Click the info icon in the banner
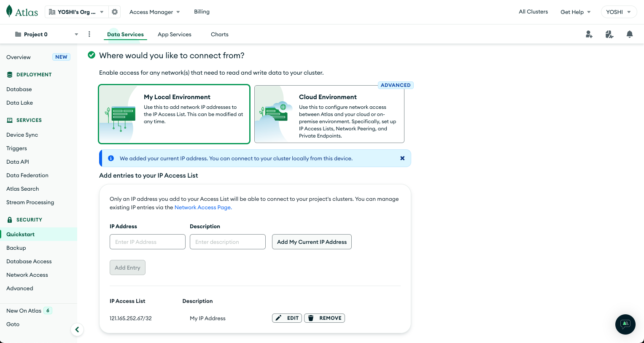This screenshot has height=343, width=644. [x=111, y=158]
